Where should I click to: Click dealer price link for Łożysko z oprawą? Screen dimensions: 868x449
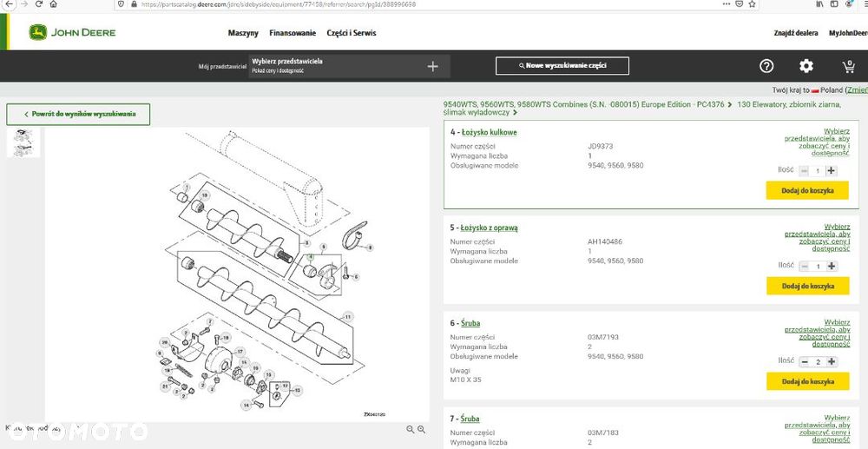tap(817, 237)
